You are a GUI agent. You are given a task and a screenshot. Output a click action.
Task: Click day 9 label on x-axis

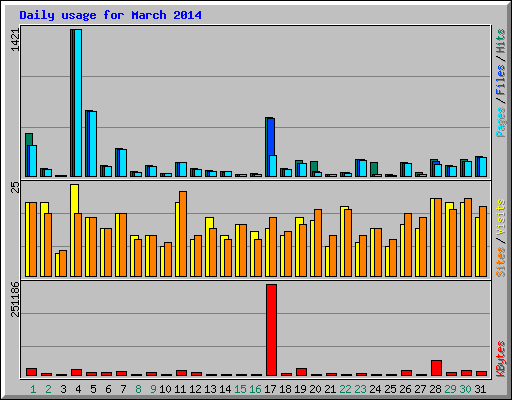[x=153, y=389]
